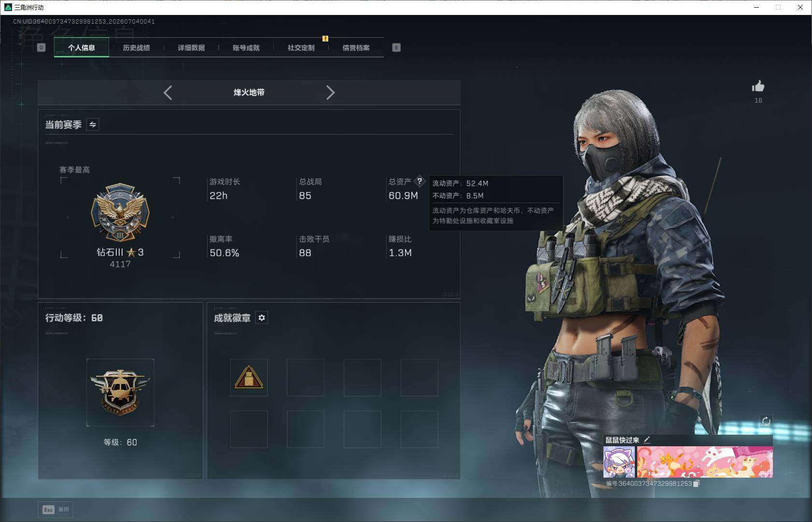Click the 烽火地带 mode title
The height and width of the screenshot is (522, 812).
pyautogui.click(x=249, y=92)
